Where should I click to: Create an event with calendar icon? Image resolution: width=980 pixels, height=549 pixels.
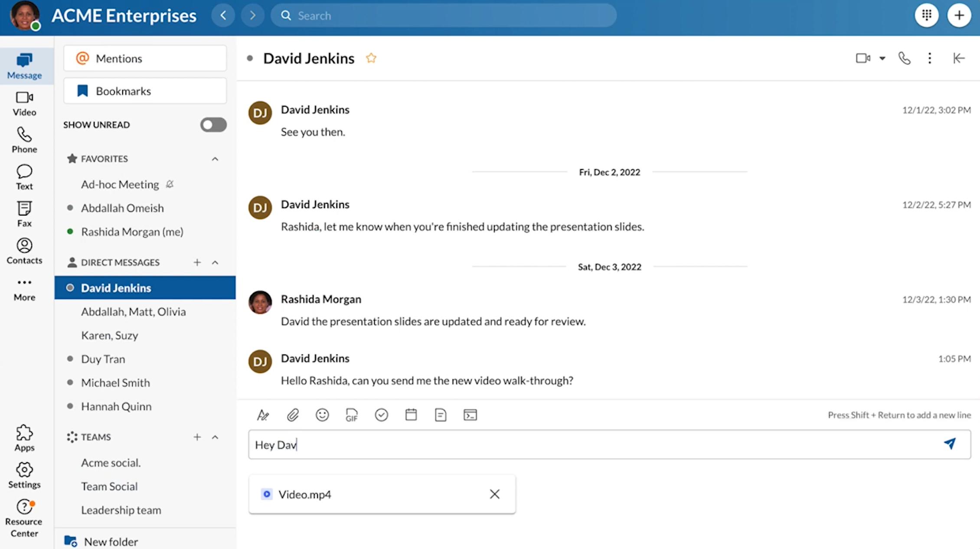point(411,415)
